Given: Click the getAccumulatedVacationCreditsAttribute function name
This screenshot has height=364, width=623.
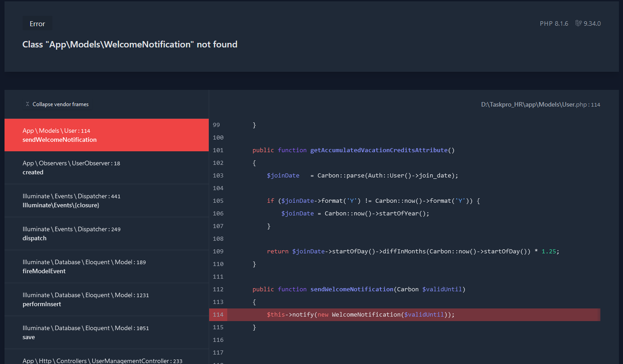Looking at the screenshot, I should tap(379, 150).
